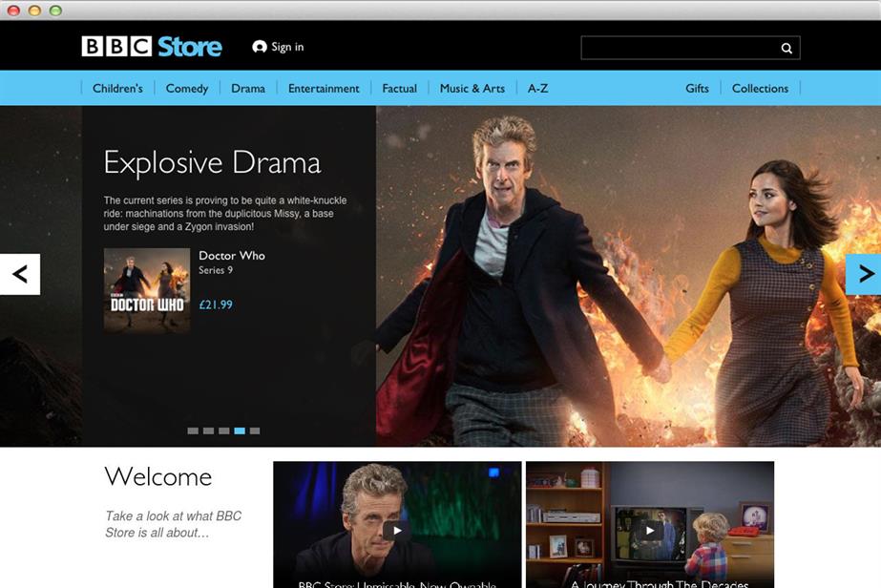Open the Gifts page
Screen dimensions: 881x588
point(697,88)
